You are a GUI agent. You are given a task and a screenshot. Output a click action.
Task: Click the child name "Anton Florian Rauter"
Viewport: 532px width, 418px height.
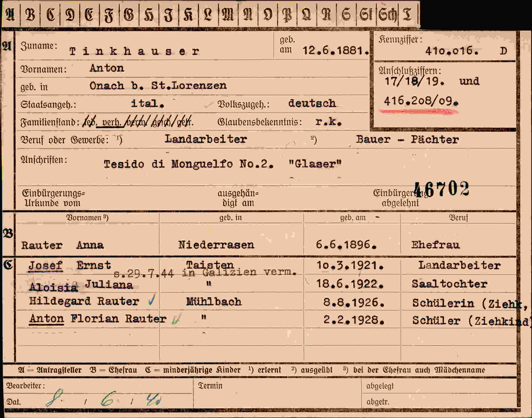click(x=98, y=319)
